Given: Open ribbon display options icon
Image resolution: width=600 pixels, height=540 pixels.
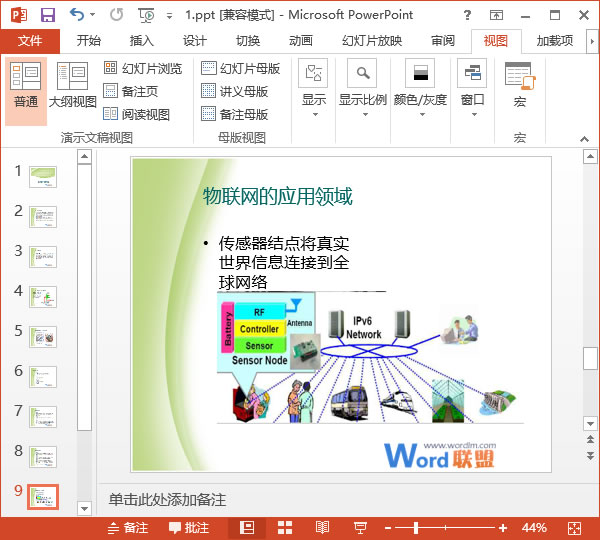Looking at the screenshot, I should click(496, 15).
